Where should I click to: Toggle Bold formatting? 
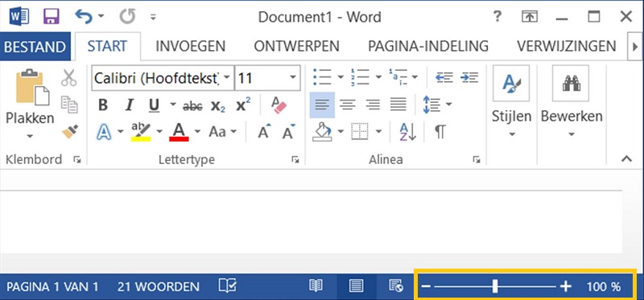(x=103, y=106)
